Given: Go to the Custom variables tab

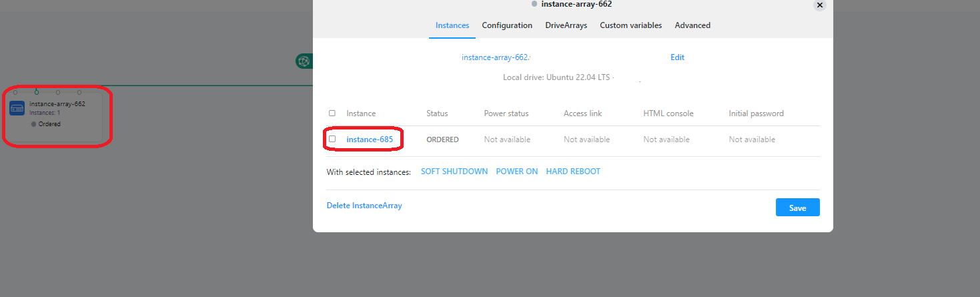Looking at the screenshot, I should (x=630, y=25).
